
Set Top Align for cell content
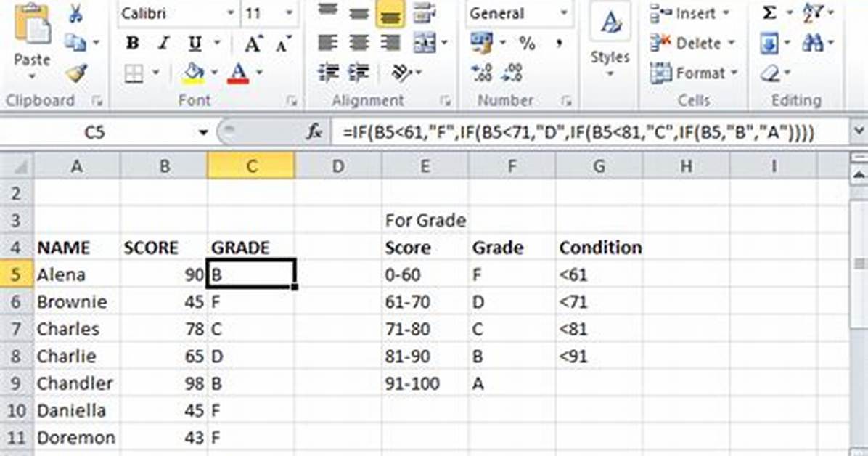click(328, 11)
